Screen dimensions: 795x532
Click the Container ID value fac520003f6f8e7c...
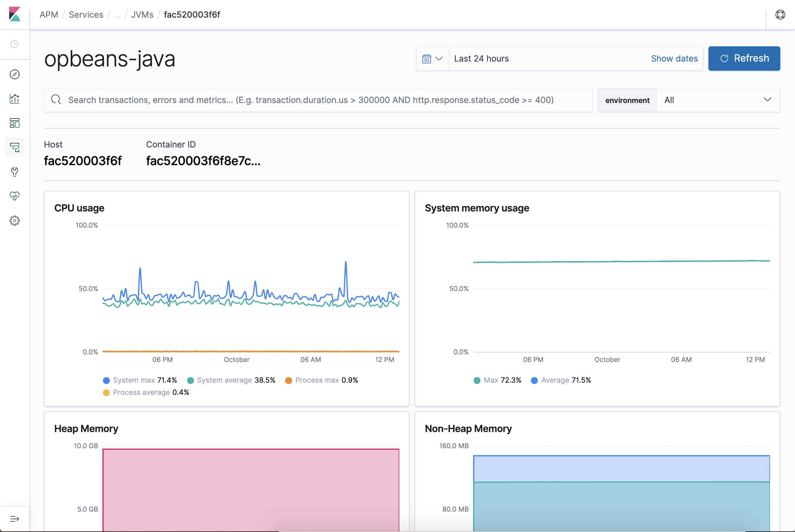point(203,161)
